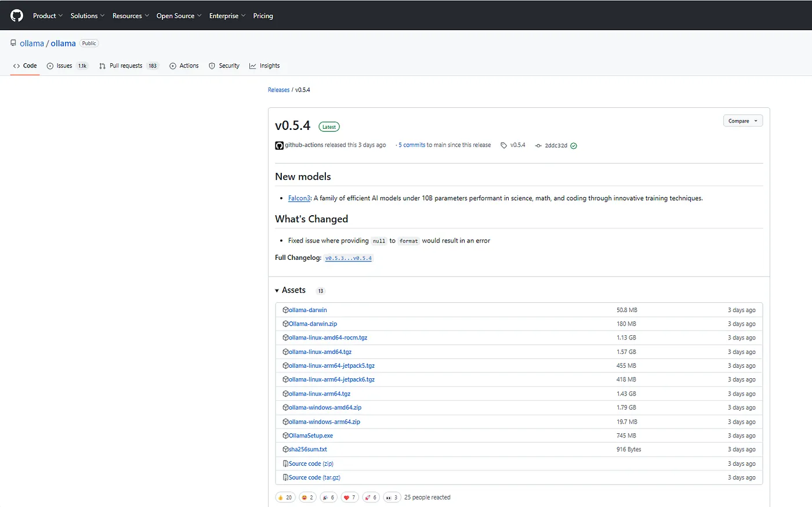Click the package icon for ollama-linux-arm64-jetpack5.tgz
Viewport: 812px width, 507px height.
pos(285,365)
